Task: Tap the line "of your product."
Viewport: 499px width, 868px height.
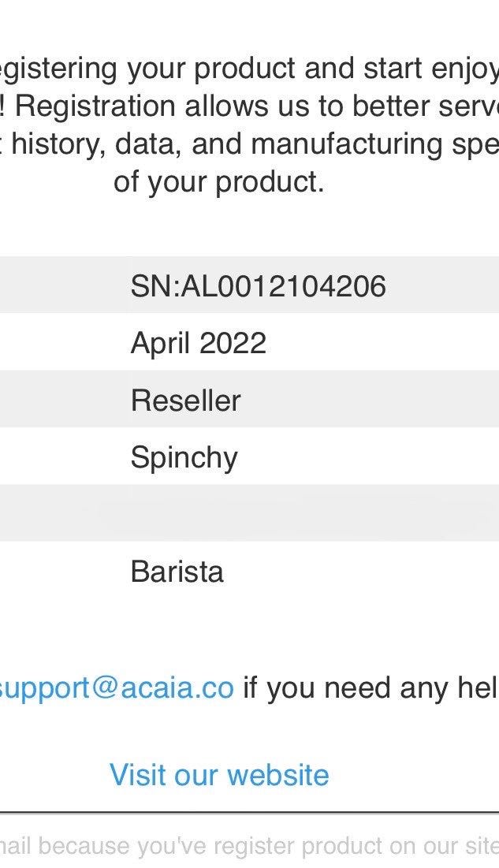Action: pyautogui.click(x=218, y=182)
